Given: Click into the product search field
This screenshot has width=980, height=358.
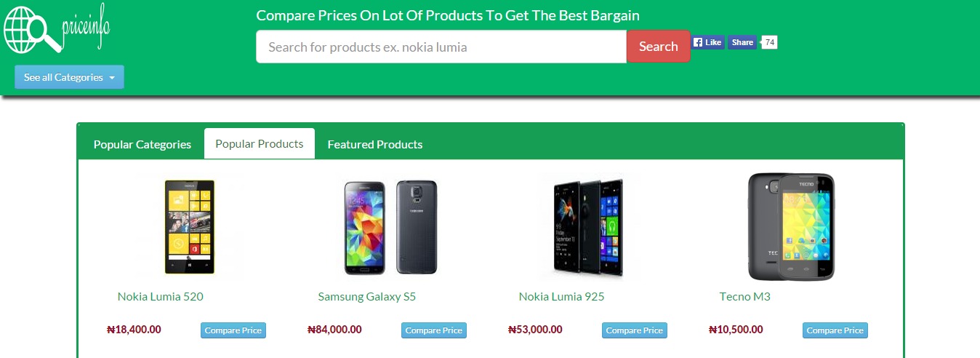Looking at the screenshot, I should pos(441,47).
